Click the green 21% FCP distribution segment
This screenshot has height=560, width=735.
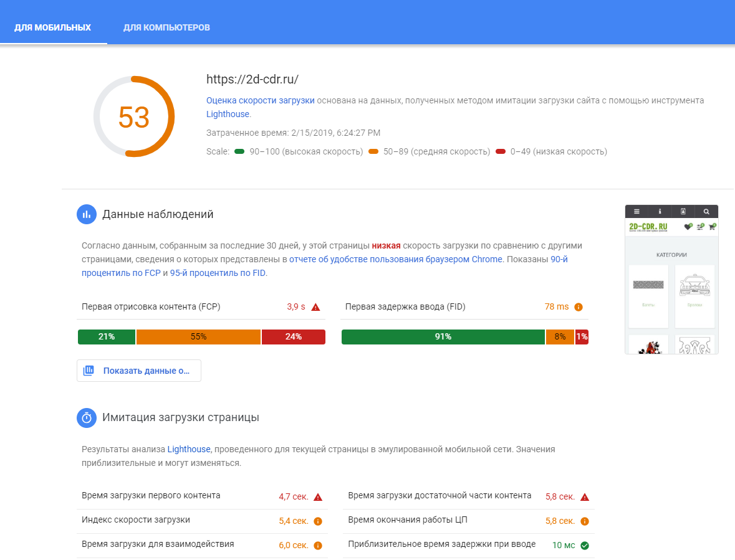click(107, 336)
